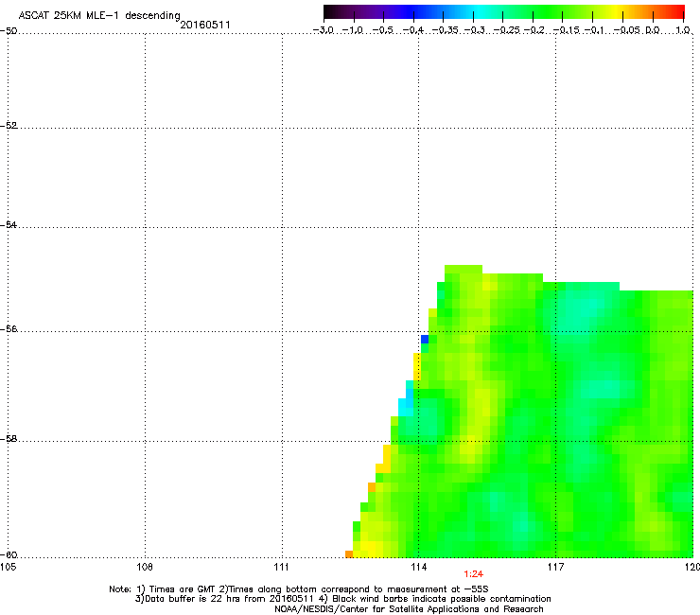
Task: Click the 114 longitude axis label
Action: [418, 567]
